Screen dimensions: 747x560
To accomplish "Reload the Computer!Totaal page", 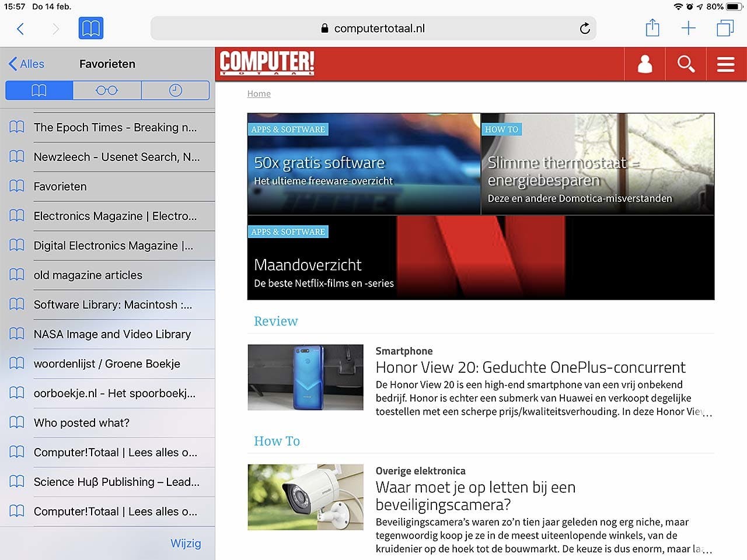I will [x=584, y=28].
